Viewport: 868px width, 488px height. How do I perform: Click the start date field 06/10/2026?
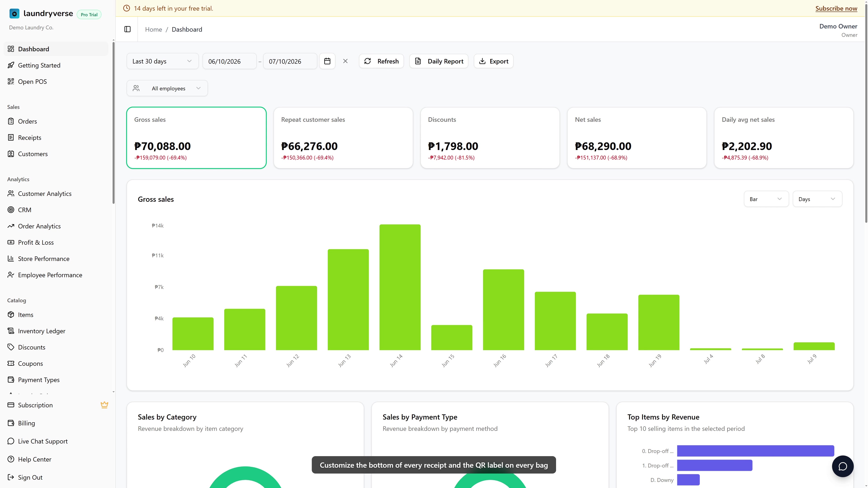(229, 61)
